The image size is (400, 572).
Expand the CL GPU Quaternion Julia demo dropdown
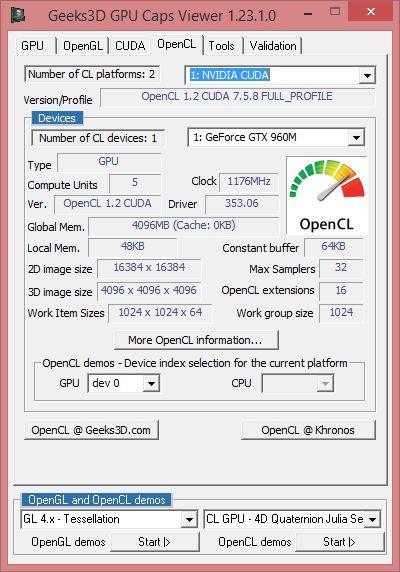tap(372, 519)
